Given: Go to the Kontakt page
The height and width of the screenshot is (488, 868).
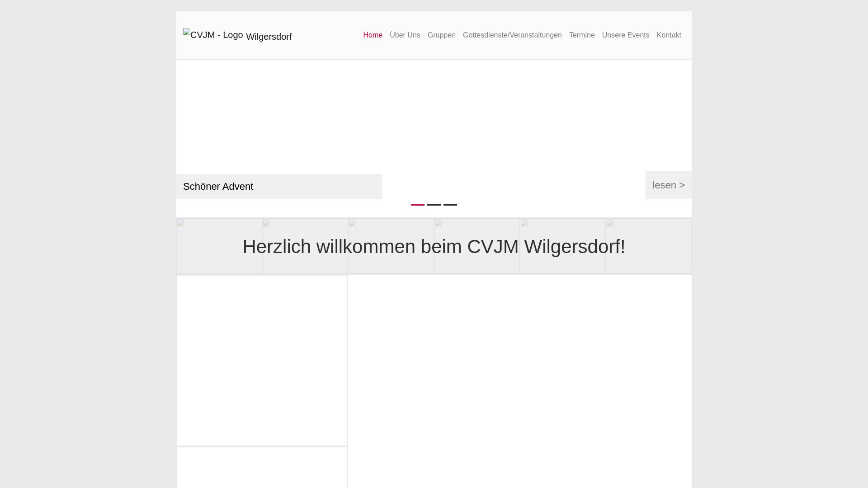Looking at the screenshot, I should click(669, 35).
